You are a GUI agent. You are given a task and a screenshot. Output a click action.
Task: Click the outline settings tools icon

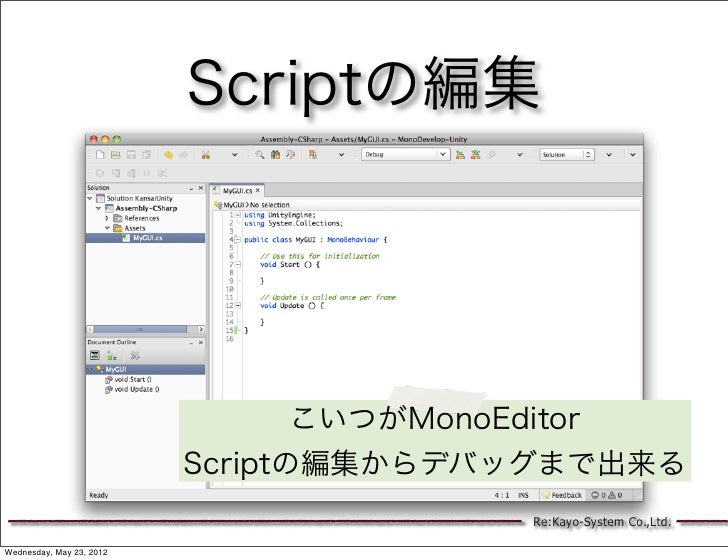(135, 356)
